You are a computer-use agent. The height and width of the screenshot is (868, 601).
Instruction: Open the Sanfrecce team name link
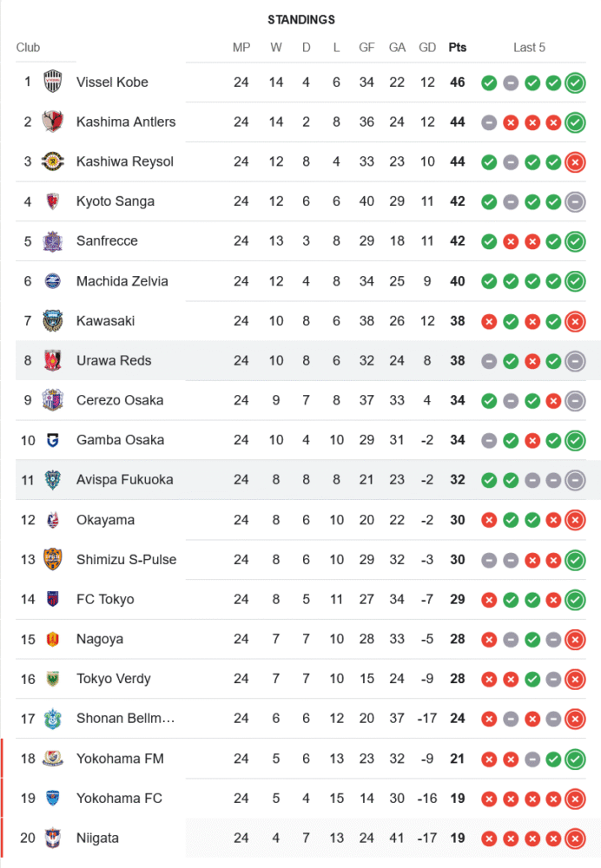[107, 241]
